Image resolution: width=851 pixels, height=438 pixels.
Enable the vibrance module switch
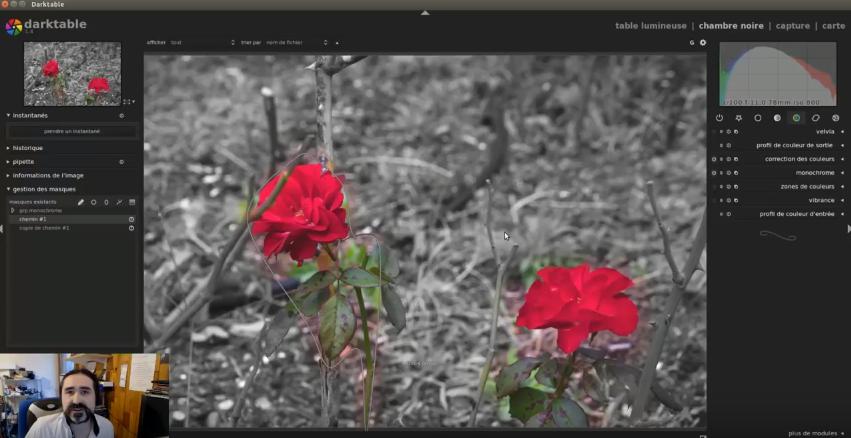pyautogui.click(x=714, y=200)
